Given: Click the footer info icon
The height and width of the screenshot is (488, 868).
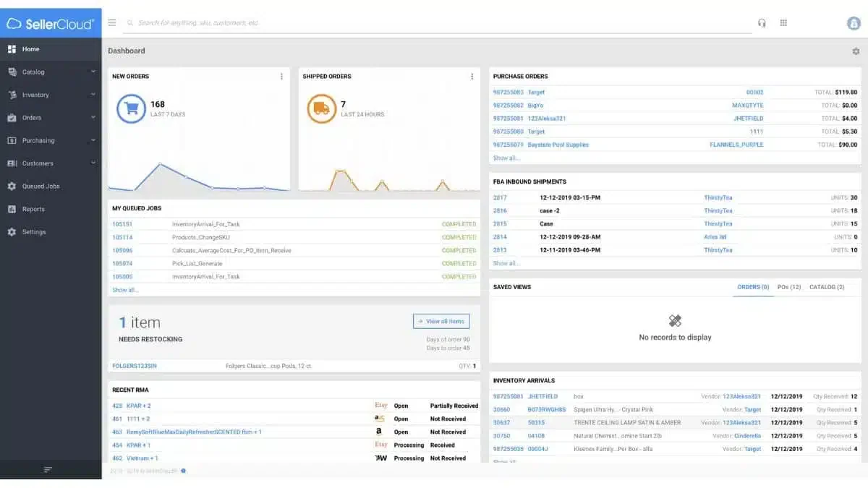Looking at the screenshot, I should [x=184, y=471].
